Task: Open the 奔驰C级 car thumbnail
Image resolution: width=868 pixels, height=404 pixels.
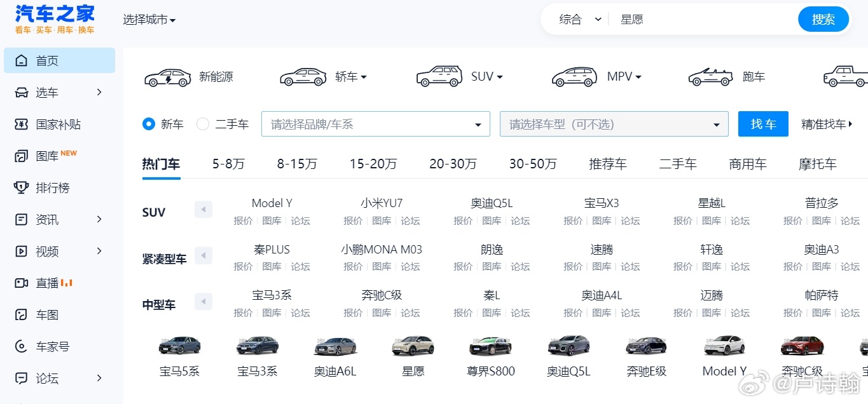Action: [803, 346]
